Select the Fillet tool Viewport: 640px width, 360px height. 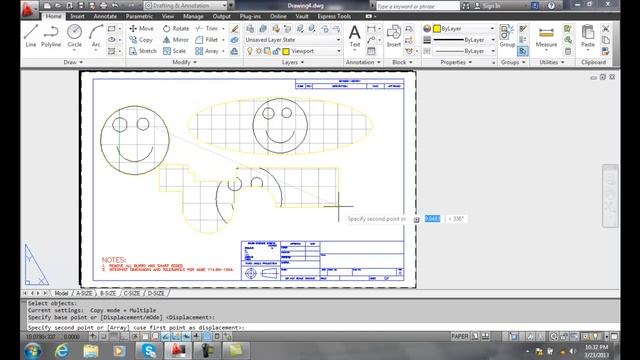[x=207, y=40]
